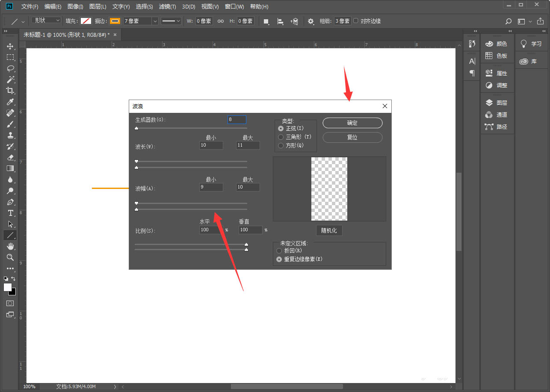Select the Lasso tool
This screenshot has width=550, height=392.
click(x=10, y=68)
